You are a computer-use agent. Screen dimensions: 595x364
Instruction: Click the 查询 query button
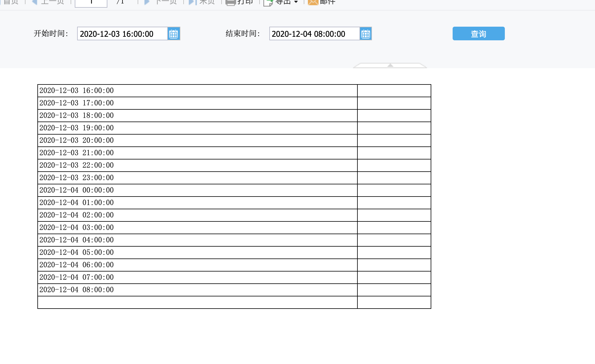(x=478, y=33)
